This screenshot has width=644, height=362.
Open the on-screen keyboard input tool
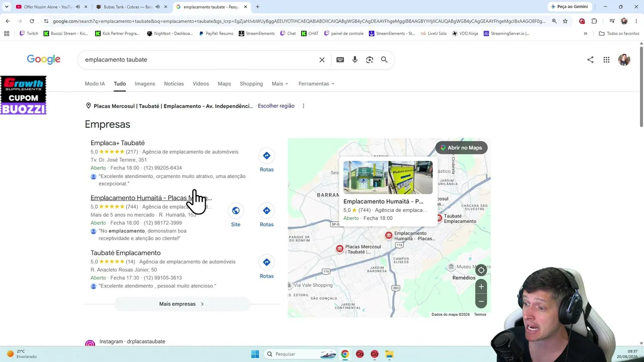point(340,60)
